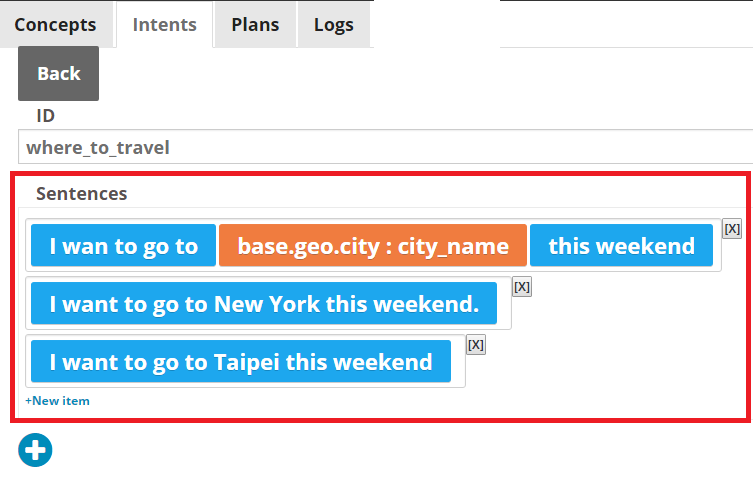Open the Plans tab
753x486 pixels.
[x=255, y=24]
